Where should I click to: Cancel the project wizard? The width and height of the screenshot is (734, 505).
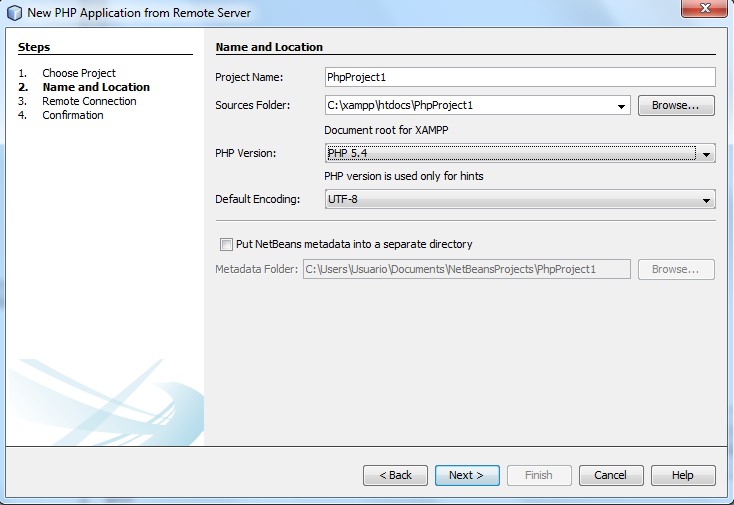coord(610,475)
